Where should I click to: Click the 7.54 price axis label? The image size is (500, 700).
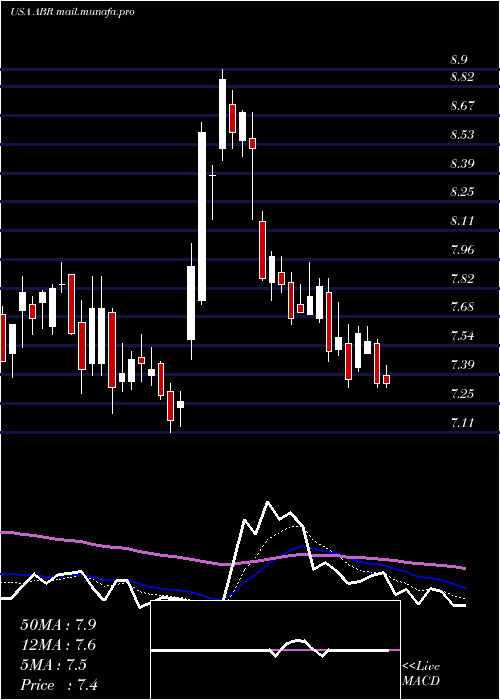(462, 336)
